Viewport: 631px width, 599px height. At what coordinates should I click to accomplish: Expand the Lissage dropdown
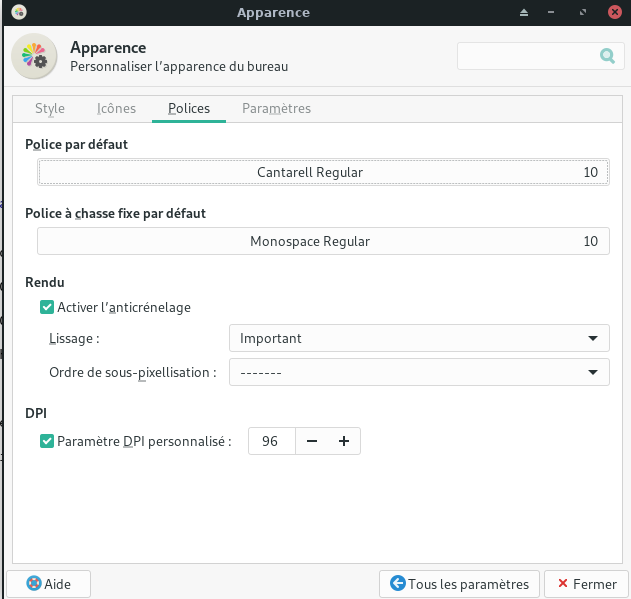coord(418,339)
